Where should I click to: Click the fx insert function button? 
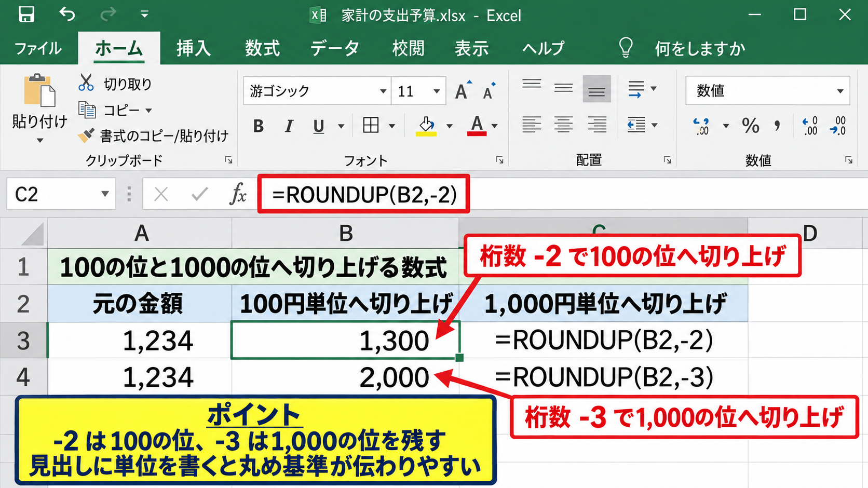coord(238,195)
